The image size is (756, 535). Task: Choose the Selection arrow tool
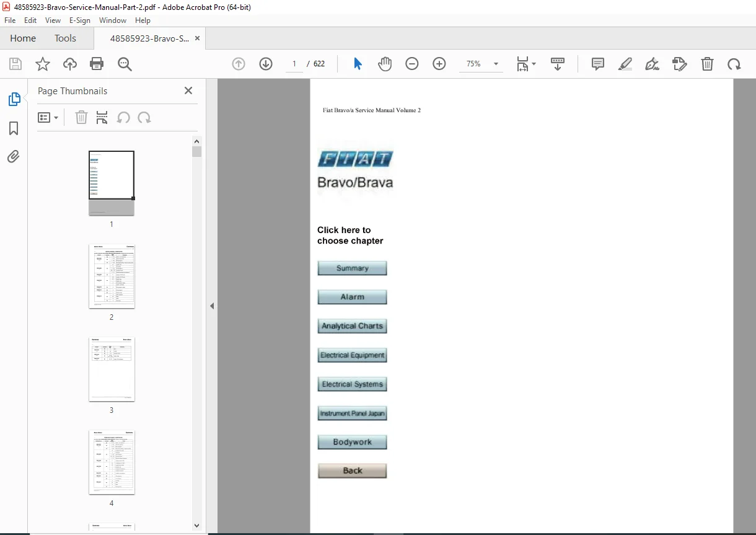[x=358, y=64]
